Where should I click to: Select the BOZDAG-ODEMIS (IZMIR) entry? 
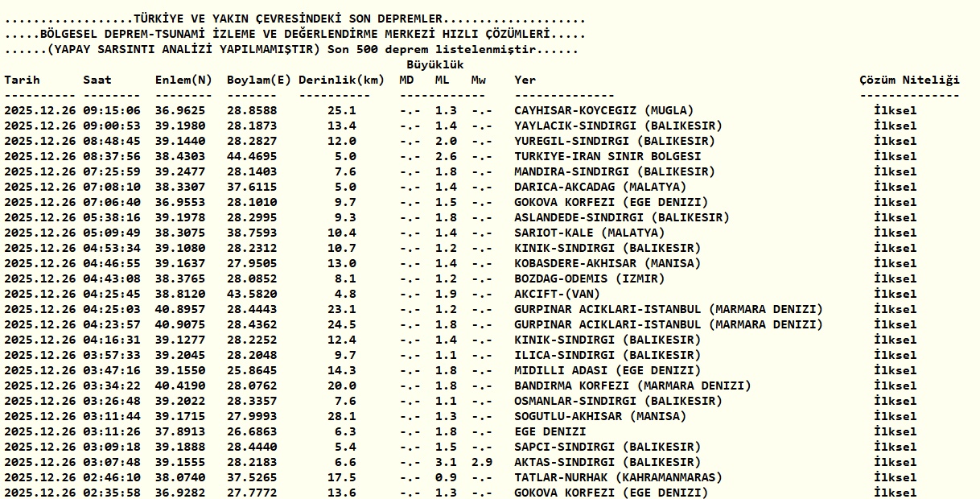(590, 278)
